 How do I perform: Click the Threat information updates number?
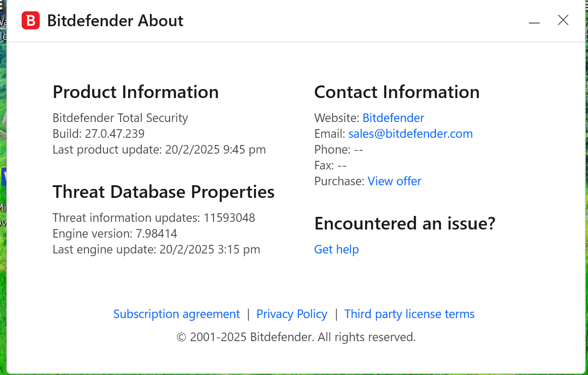click(x=229, y=218)
